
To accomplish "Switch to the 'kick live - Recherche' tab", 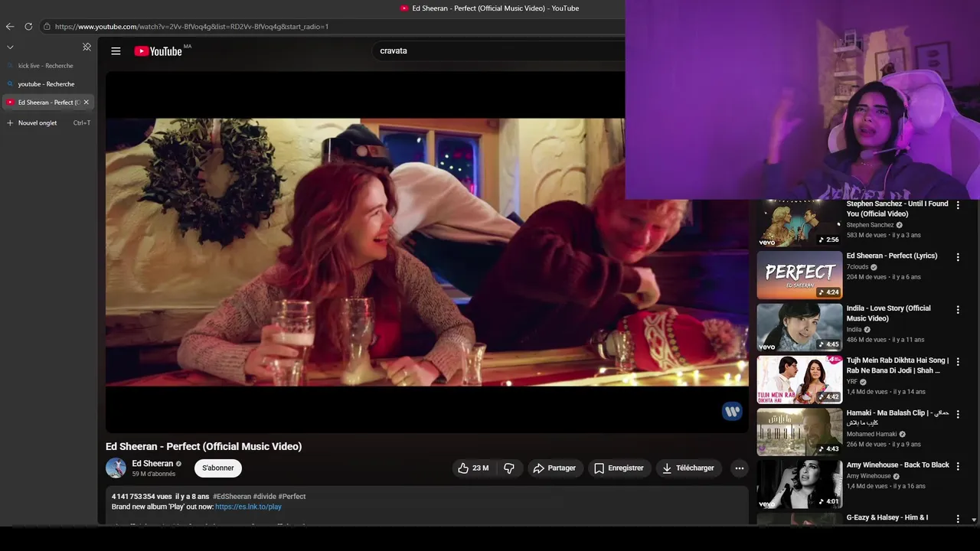I will point(48,66).
